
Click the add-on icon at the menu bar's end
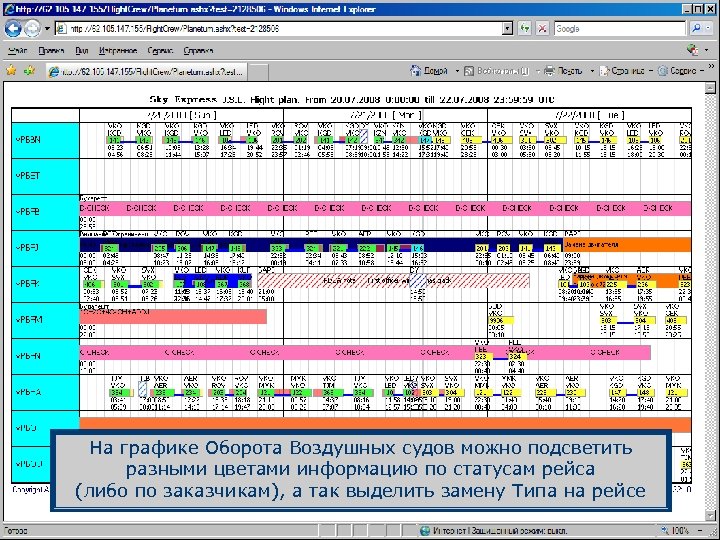[692, 50]
